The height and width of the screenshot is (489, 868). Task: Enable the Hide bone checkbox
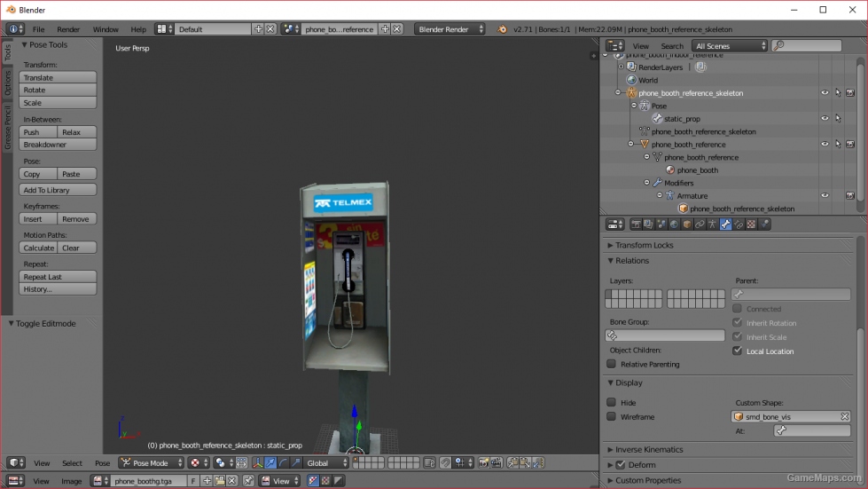point(611,402)
